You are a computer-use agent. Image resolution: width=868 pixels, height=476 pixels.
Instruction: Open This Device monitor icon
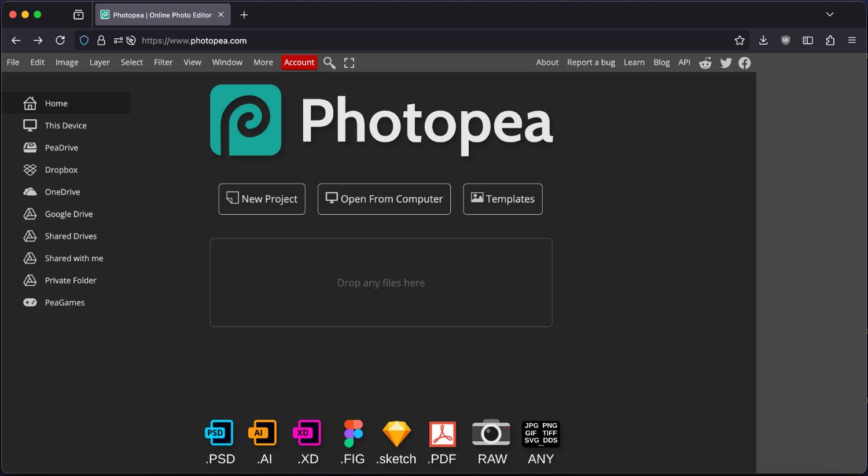coord(30,125)
